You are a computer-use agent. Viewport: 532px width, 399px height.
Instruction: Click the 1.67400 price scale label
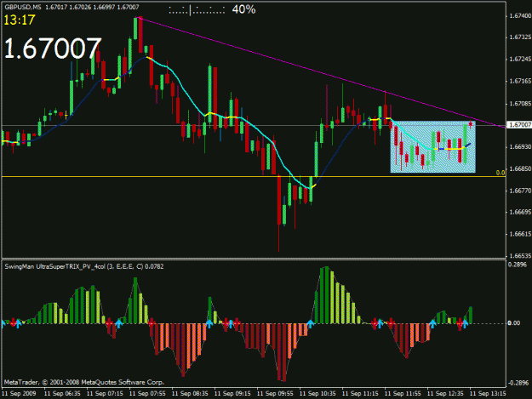[520, 15]
